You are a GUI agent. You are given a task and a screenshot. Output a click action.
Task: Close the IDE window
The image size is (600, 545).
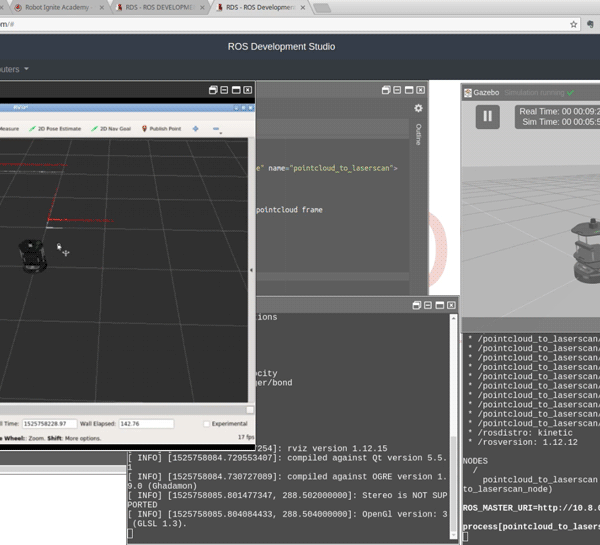[421, 90]
